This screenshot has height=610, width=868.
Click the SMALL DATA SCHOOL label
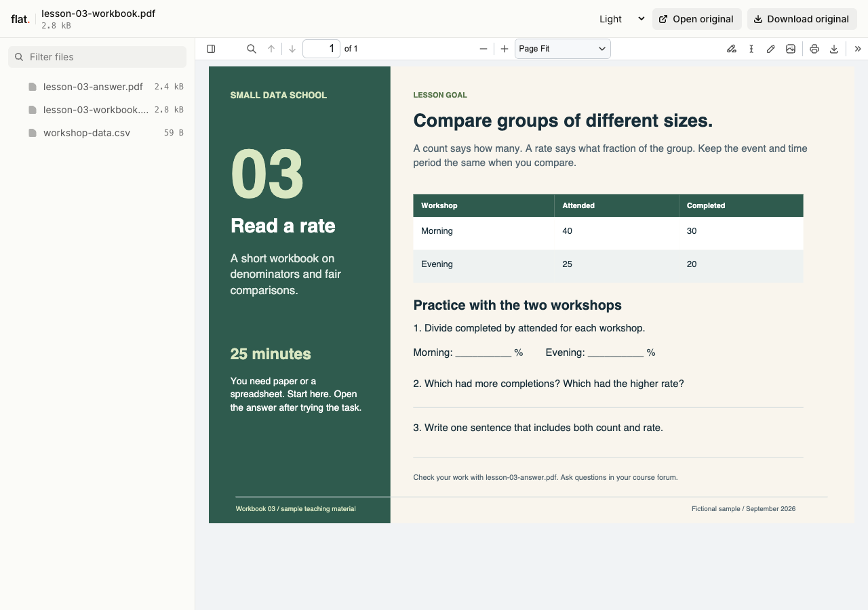pos(279,95)
